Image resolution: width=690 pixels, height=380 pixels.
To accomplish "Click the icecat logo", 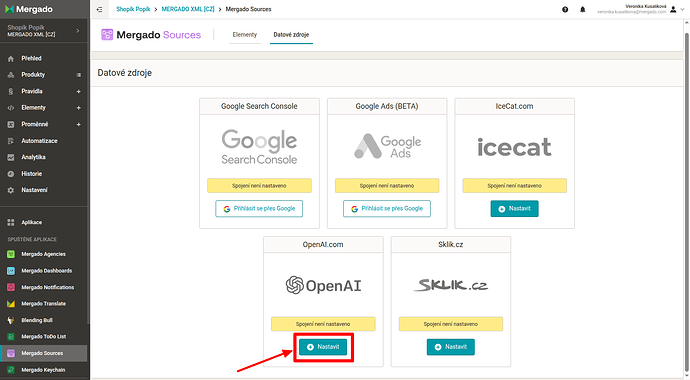I will click(x=514, y=147).
